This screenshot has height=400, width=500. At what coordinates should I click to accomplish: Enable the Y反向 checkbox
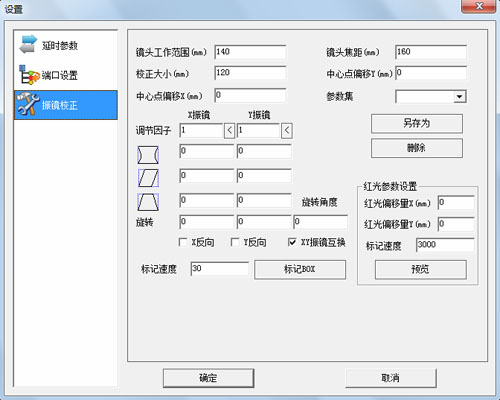tap(235, 242)
